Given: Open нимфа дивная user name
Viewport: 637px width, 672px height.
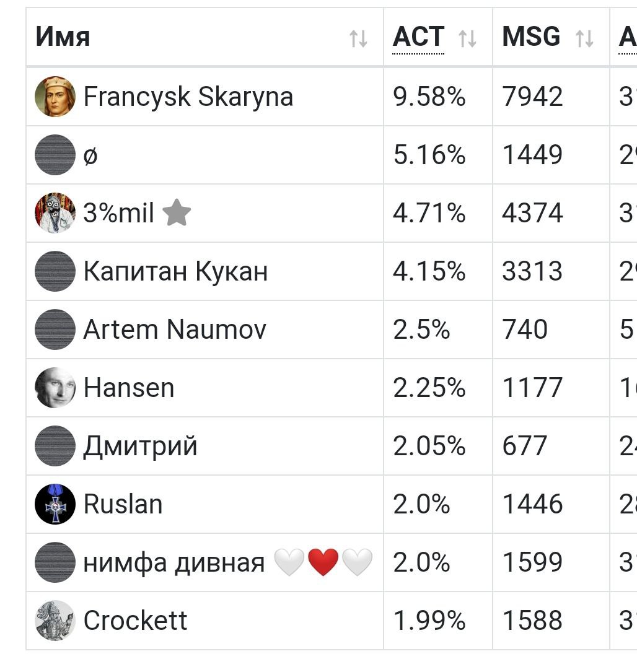Looking at the screenshot, I should [174, 563].
